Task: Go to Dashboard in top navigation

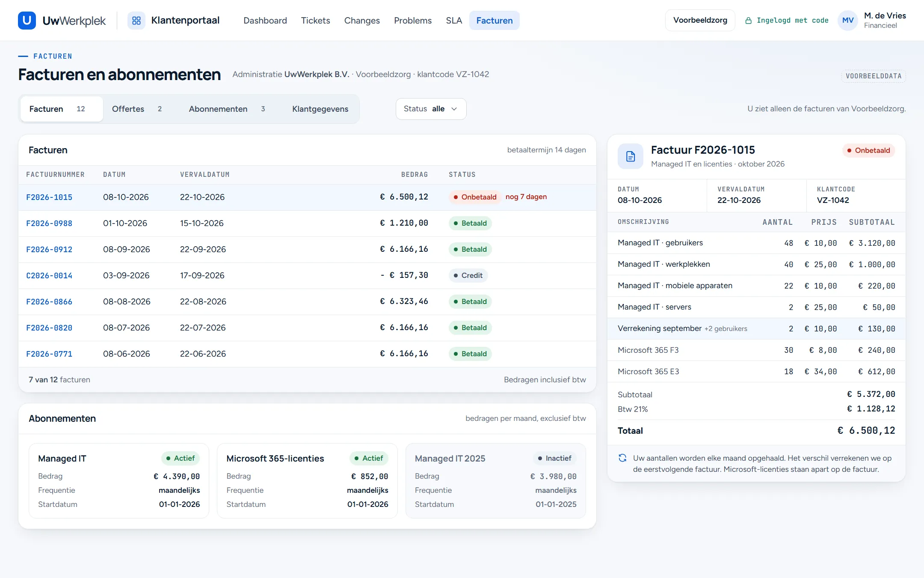Action: click(265, 21)
